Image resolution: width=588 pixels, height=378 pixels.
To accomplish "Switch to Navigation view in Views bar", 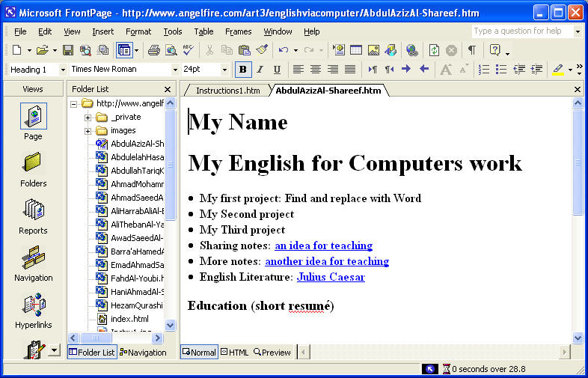I will point(33,263).
